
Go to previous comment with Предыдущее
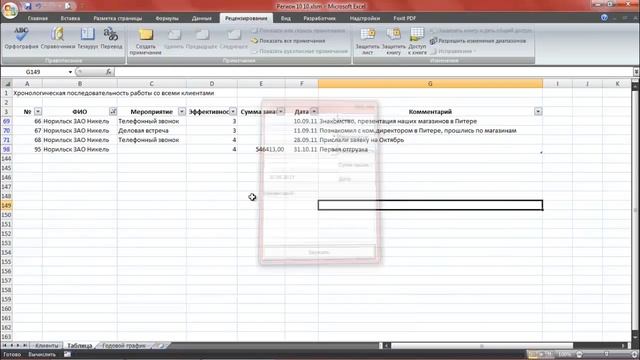pos(202,39)
